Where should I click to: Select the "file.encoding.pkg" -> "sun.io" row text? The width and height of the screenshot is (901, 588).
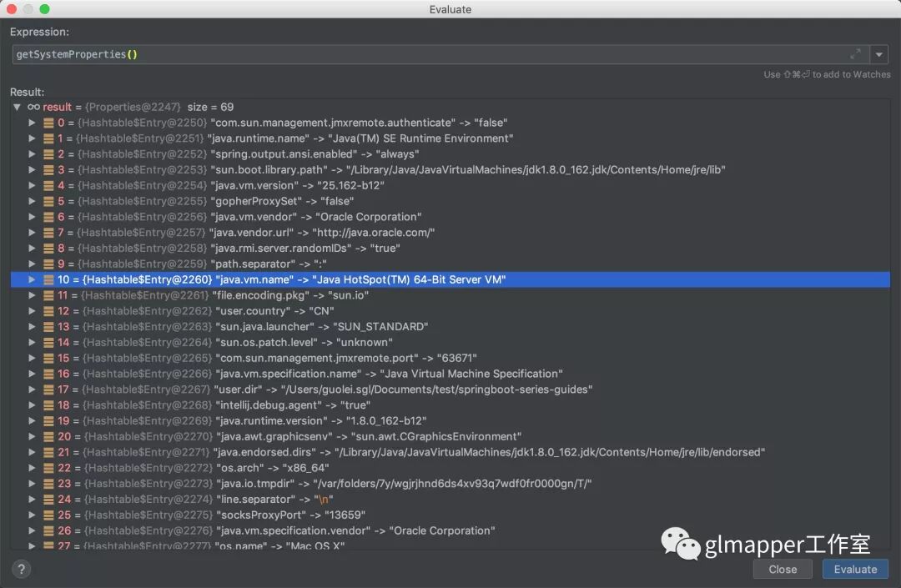(x=291, y=295)
